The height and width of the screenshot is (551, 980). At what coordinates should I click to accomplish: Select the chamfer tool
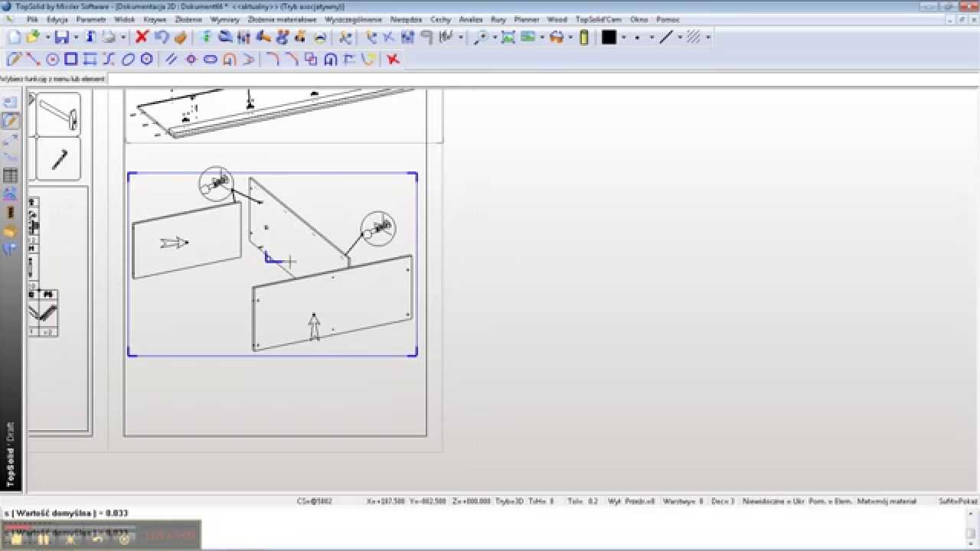292,59
